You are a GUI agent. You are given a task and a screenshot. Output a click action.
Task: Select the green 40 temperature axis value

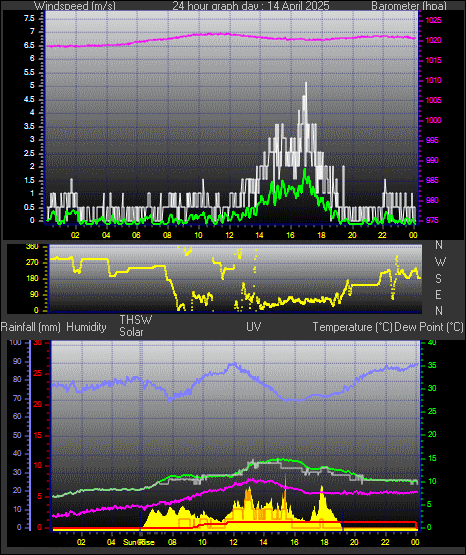tap(432, 342)
